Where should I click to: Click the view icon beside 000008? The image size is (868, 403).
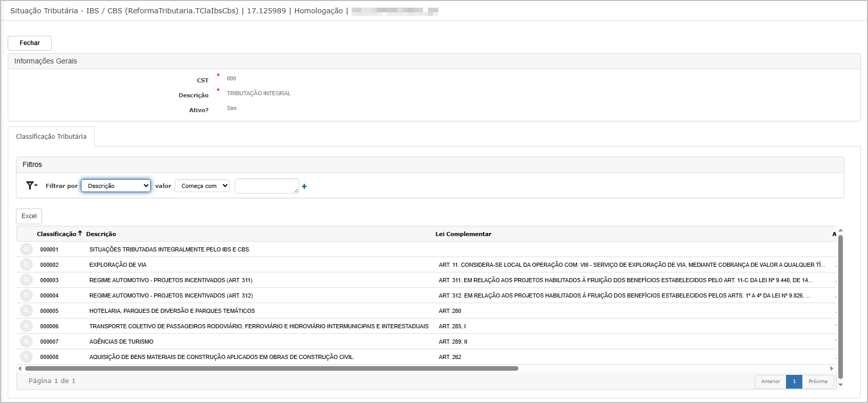click(x=26, y=357)
